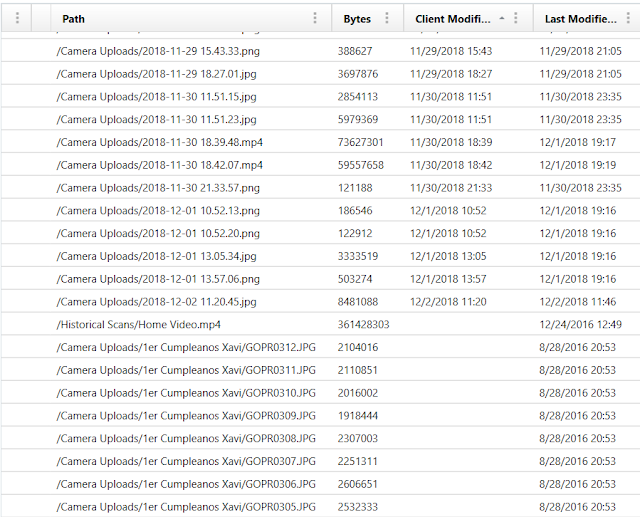640x517 pixels.
Task: Select file 2018-11-30 11.51.23.jpg
Action: tap(156, 120)
